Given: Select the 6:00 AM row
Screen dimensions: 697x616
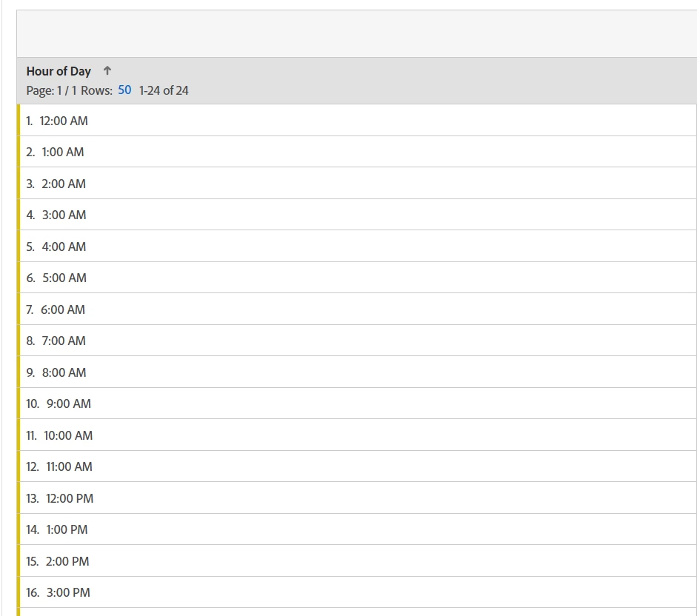Looking at the screenshot, I should click(x=357, y=309).
